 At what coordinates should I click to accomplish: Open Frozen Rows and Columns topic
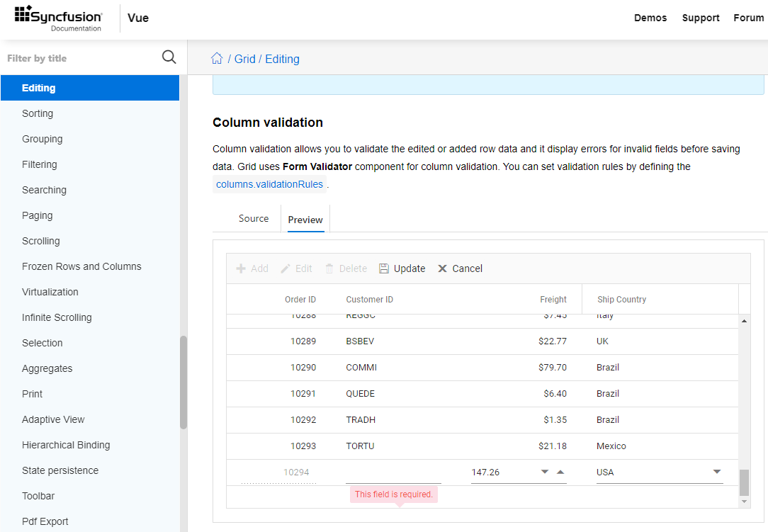[81, 266]
